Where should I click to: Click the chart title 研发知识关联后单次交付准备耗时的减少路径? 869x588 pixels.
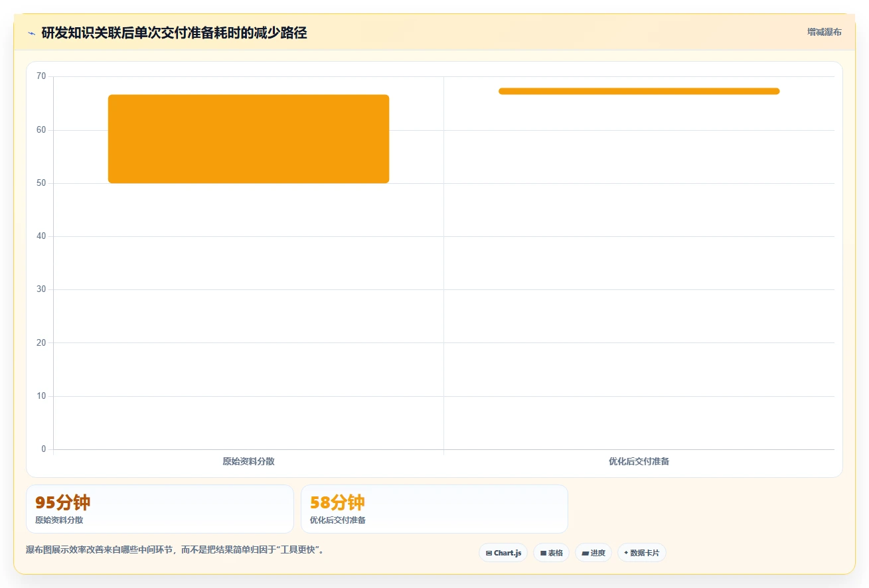click(174, 33)
